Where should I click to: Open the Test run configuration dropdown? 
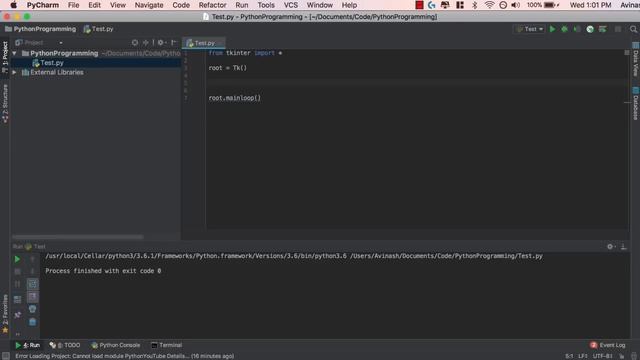(530, 29)
